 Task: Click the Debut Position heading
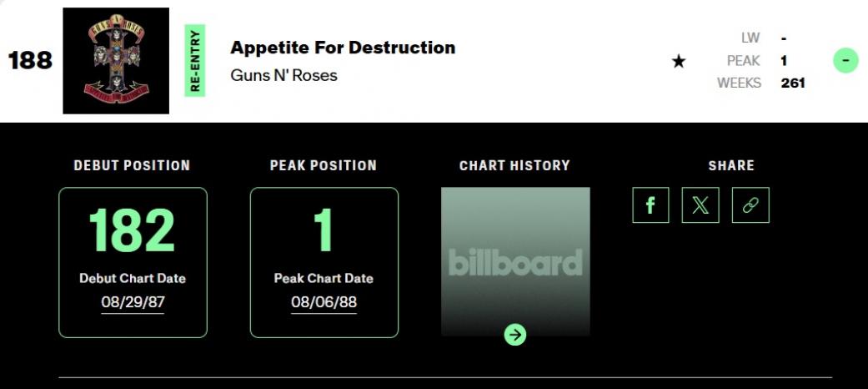(x=132, y=165)
